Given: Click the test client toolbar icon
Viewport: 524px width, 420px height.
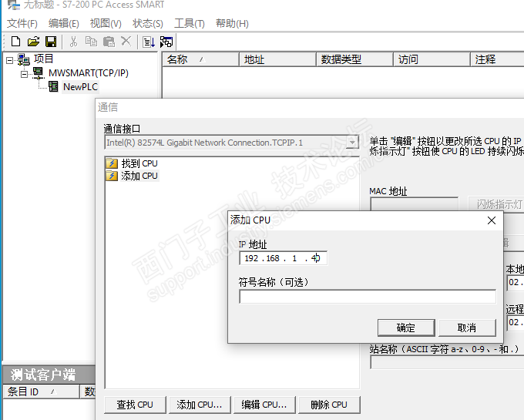Looking at the screenshot, I should coord(166,42).
